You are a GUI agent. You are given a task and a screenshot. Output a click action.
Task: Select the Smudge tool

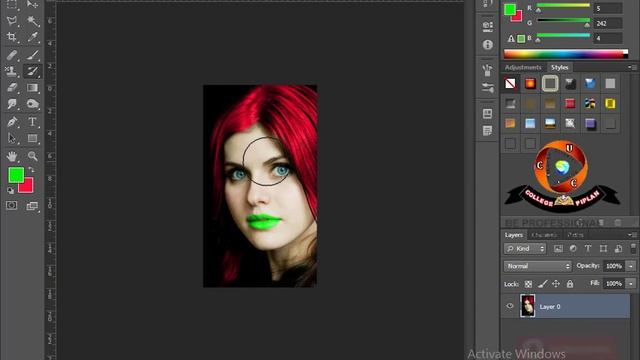12,104
